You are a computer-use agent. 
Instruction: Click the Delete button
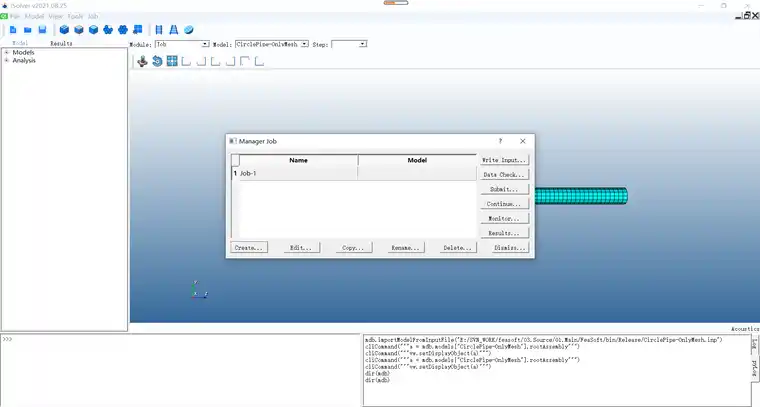tap(458, 248)
